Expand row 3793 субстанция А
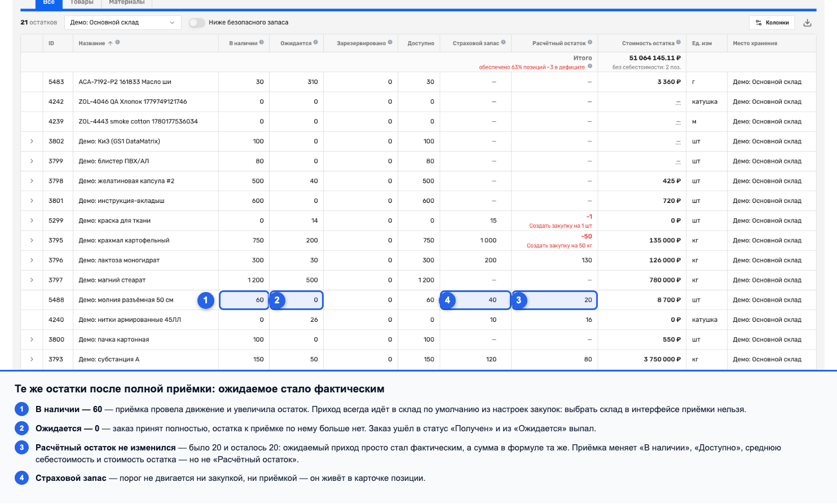Image resolution: width=837 pixels, height=504 pixels. pyautogui.click(x=32, y=359)
